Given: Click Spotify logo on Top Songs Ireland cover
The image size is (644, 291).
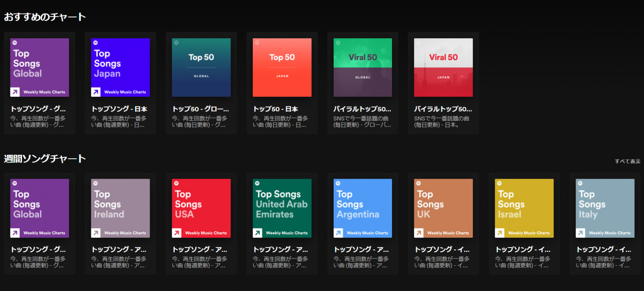Looking at the screenshot, I should pyautogui.click(x=95, y=183).
